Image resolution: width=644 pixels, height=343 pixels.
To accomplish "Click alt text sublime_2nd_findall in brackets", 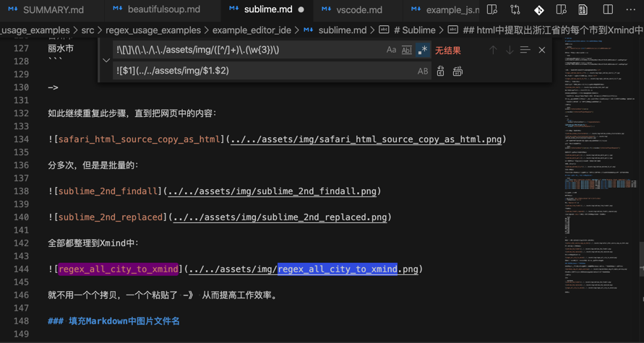I will [108, 191].
